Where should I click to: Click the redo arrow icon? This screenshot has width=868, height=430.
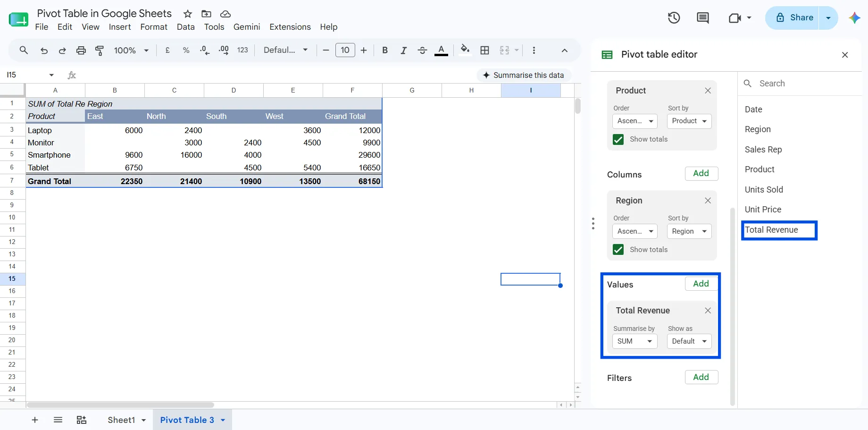pos(62,51)
